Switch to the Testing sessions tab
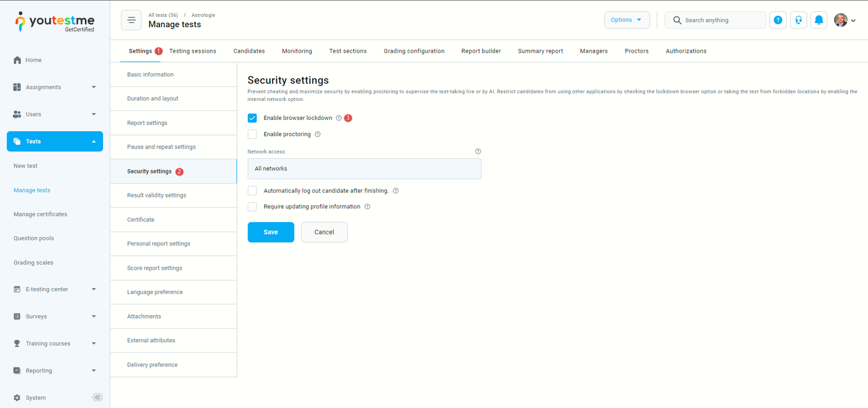The height and width of the screenshot is (408, 868). 193,51
